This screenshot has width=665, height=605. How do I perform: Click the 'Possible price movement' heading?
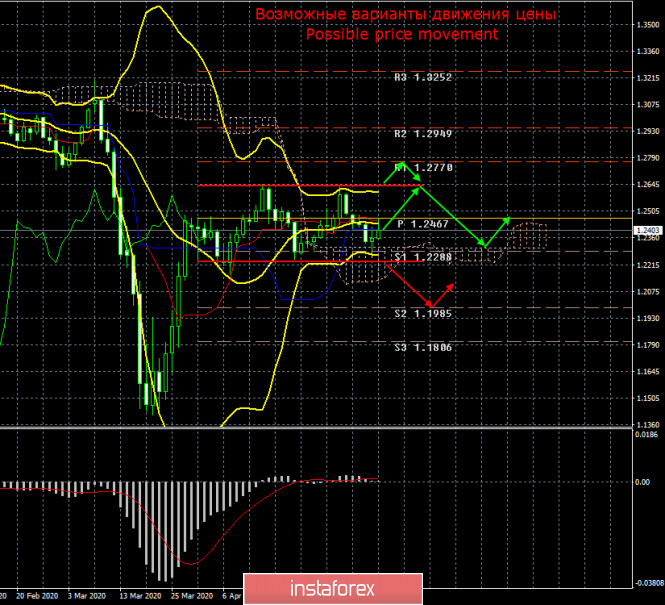coord(402,34)
